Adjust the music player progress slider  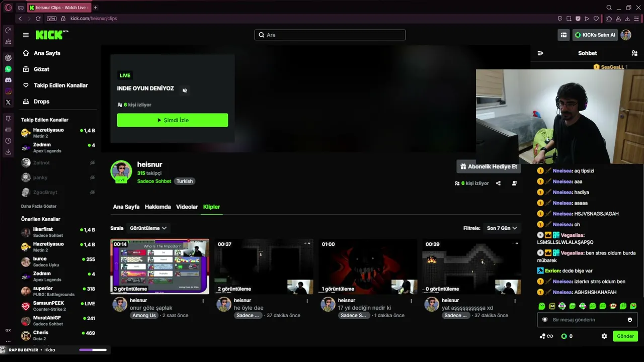[93, 350]
